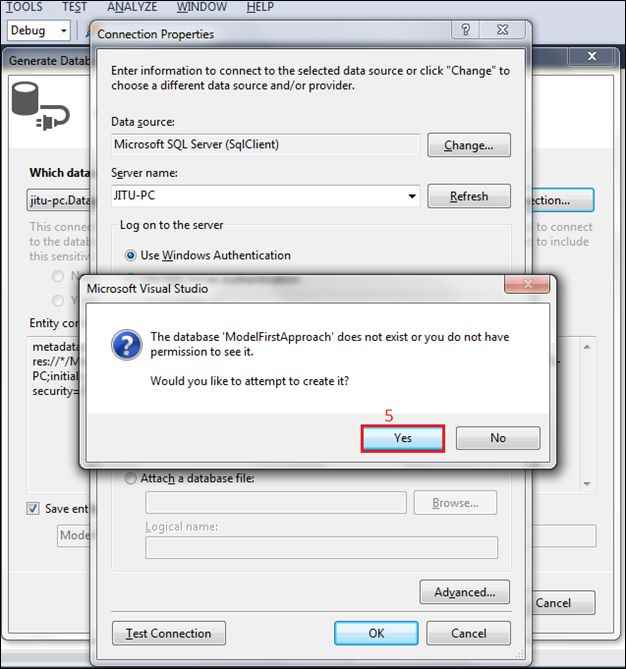Click Cancel in the Generate Database wizard

coord(563,602)
